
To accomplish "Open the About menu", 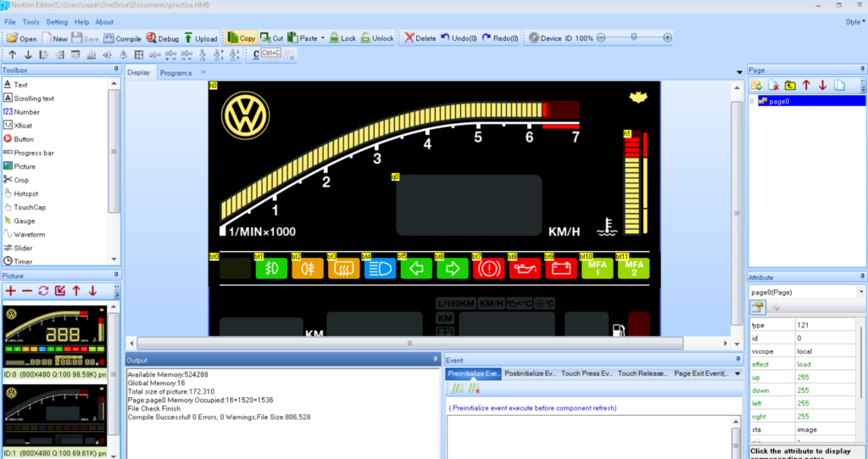I will coord(104,22).
